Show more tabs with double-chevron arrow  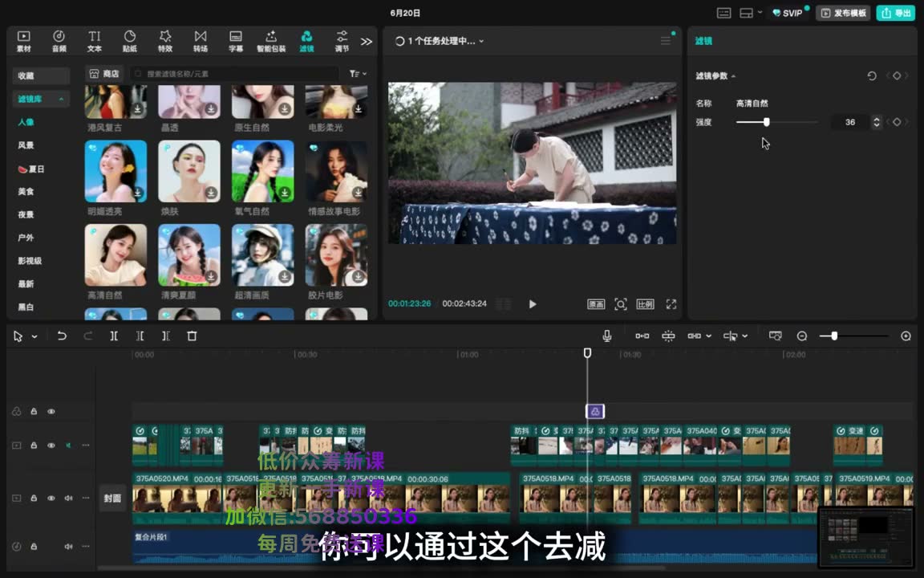(x=367, y=41)
